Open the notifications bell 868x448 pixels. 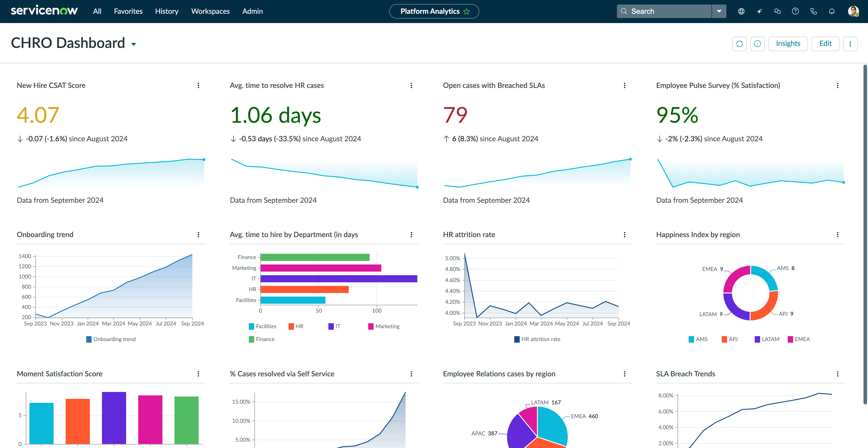[x=832, y=12]
